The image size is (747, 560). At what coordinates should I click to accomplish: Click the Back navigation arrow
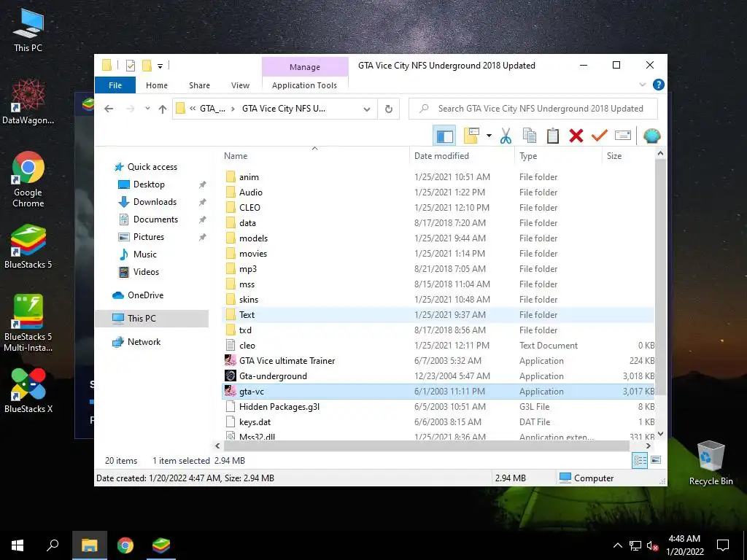tap(109, 109)
